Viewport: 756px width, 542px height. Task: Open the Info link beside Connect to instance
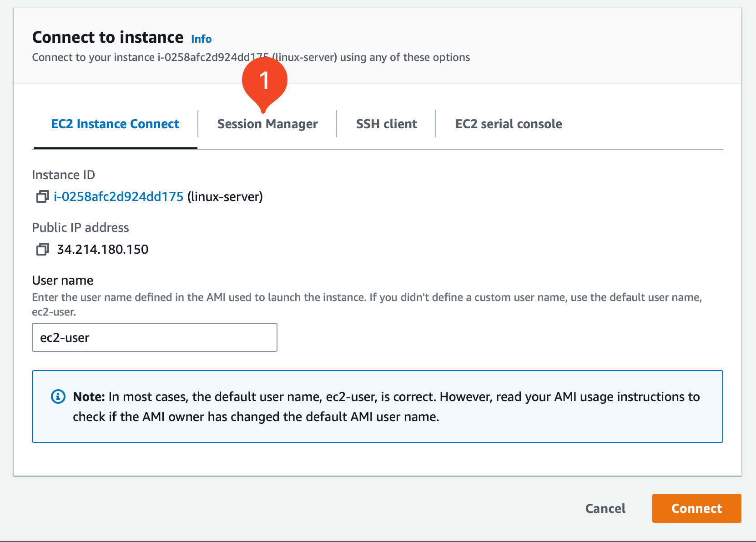[x=201, y=39]
